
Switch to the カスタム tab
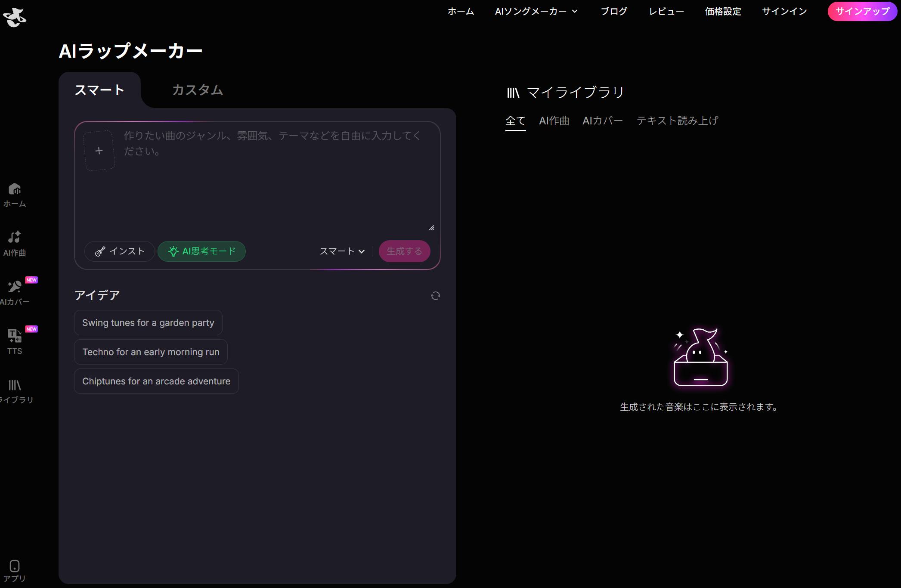[x=197, y=90]
